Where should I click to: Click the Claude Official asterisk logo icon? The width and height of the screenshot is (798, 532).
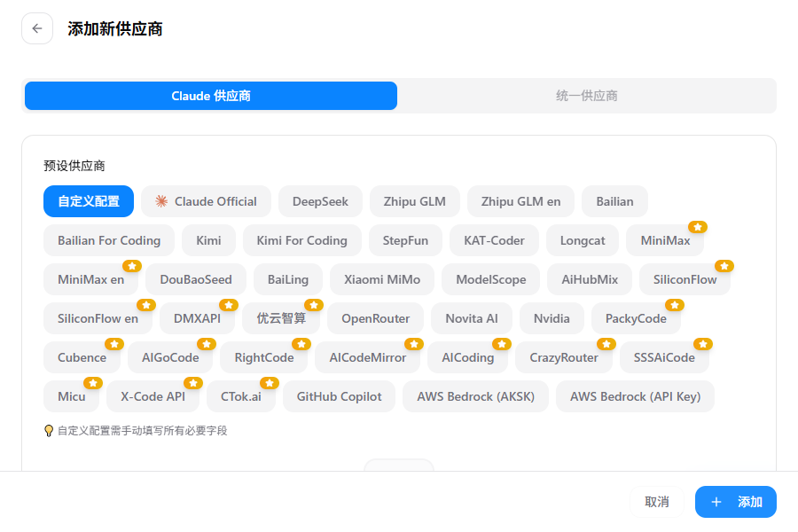[x=161, y=201]
